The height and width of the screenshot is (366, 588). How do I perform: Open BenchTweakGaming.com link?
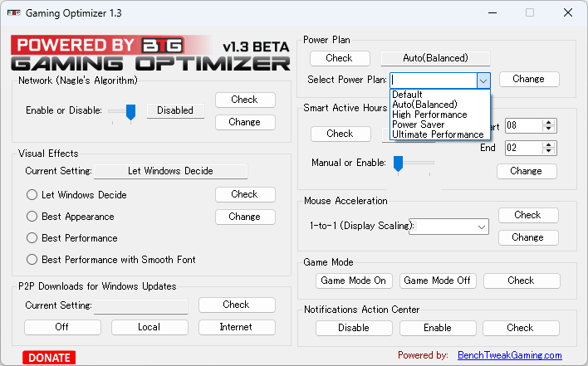[510, 355]
